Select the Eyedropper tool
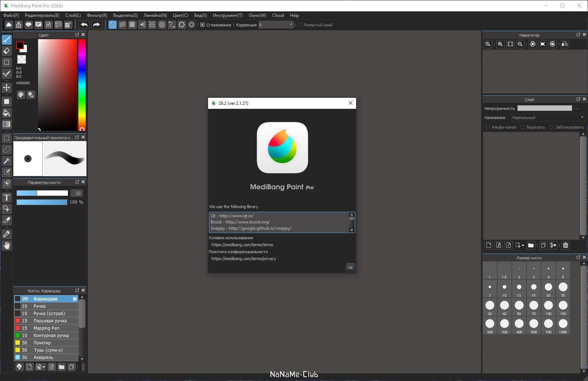588x381 pixels. (x=7, y=234)
